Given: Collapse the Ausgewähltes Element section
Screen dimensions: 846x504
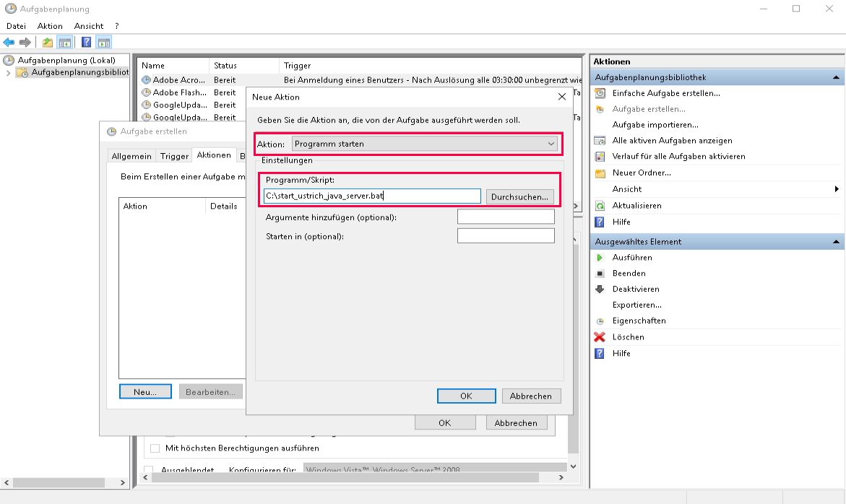Looking at the screenshot, I should coord(836,242).
